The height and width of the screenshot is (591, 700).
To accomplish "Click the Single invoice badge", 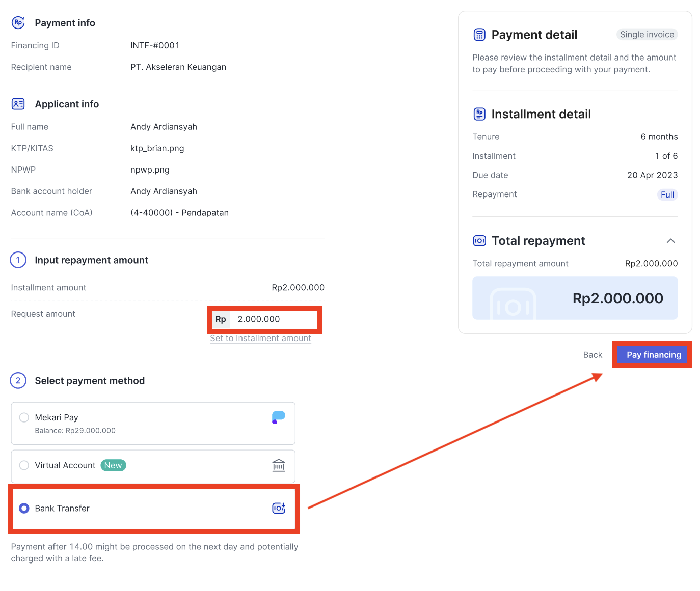I will click(x=647, y=34).
